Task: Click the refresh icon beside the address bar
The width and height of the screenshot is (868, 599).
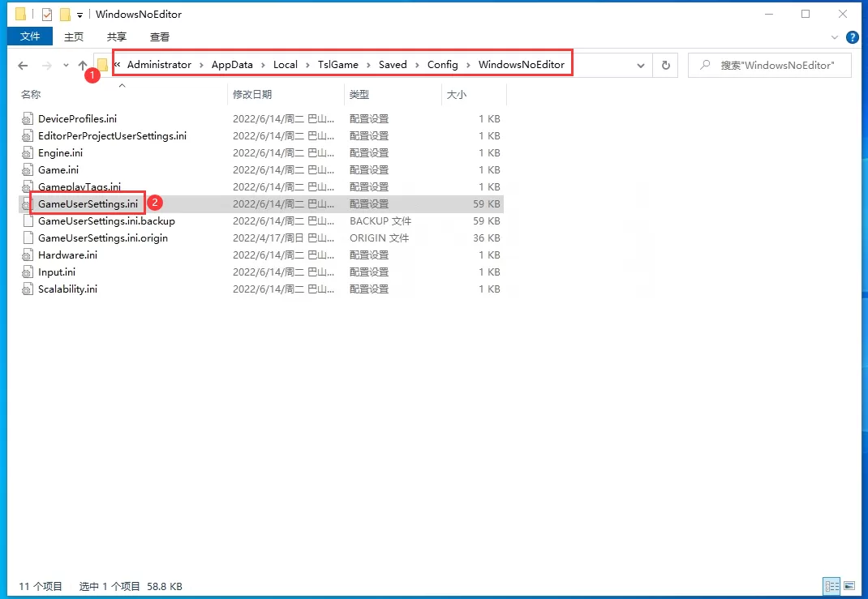Action: point(666,65)
